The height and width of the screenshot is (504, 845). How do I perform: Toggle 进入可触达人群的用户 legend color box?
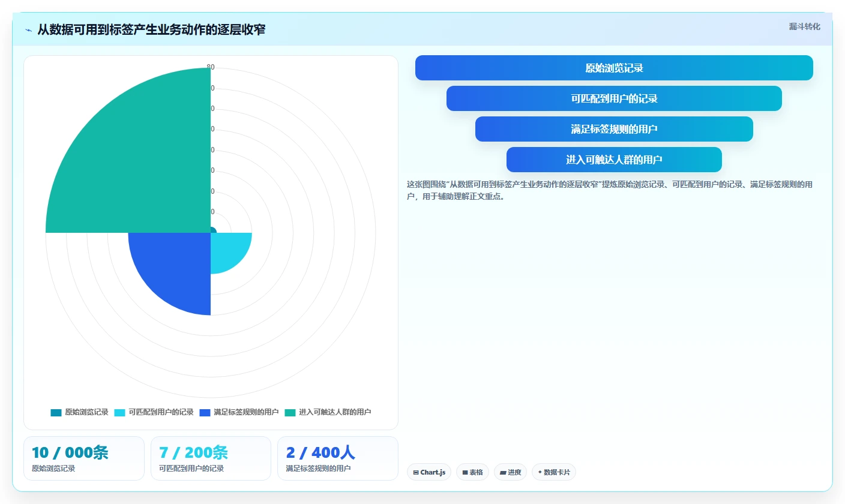pyautogui.click(x=290, y=412)
